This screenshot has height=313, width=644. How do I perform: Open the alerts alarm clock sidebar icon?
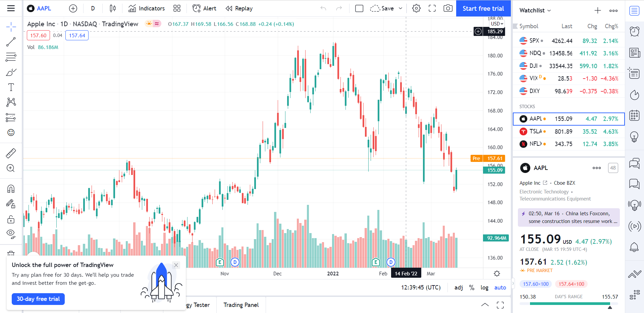(634, 32)
